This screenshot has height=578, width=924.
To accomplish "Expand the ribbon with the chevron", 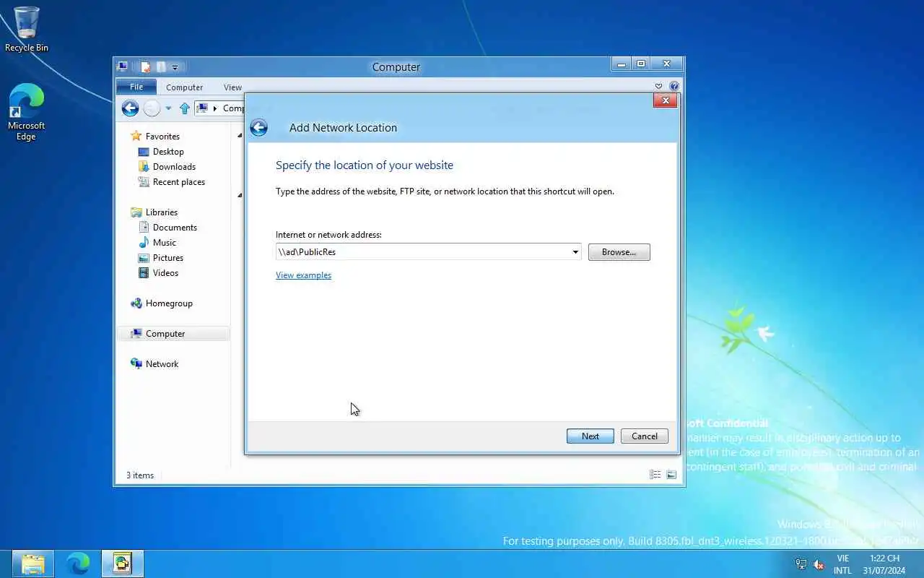I will (x=658, y=87).
